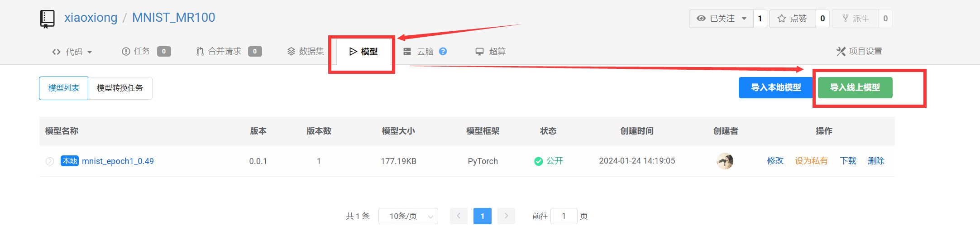Expand the 已关注 dropdown caret

pyautogui.click(x=744, y=19)
